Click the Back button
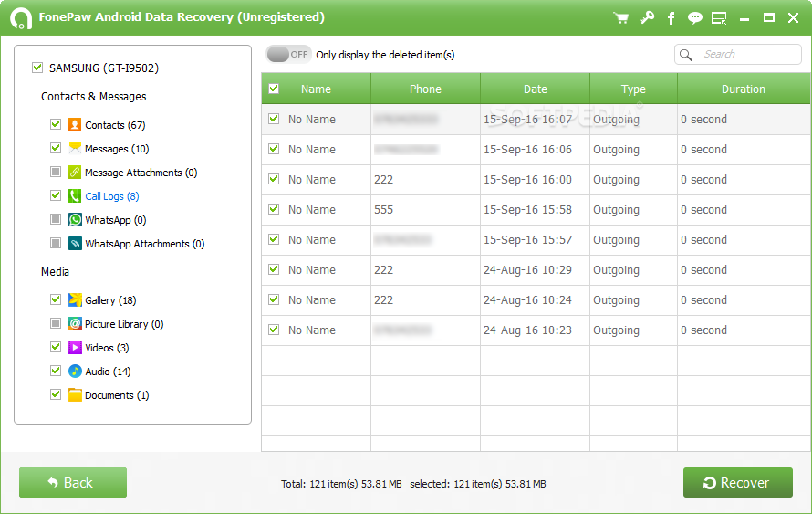The height and width of the screenshot is (514, 812). point(73,482)
